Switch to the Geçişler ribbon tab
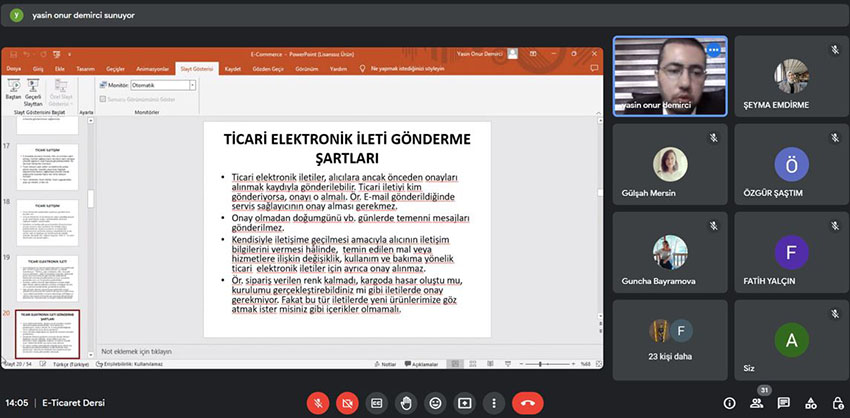The height and width of the screenshot is (418, 850). pos(115,69)
